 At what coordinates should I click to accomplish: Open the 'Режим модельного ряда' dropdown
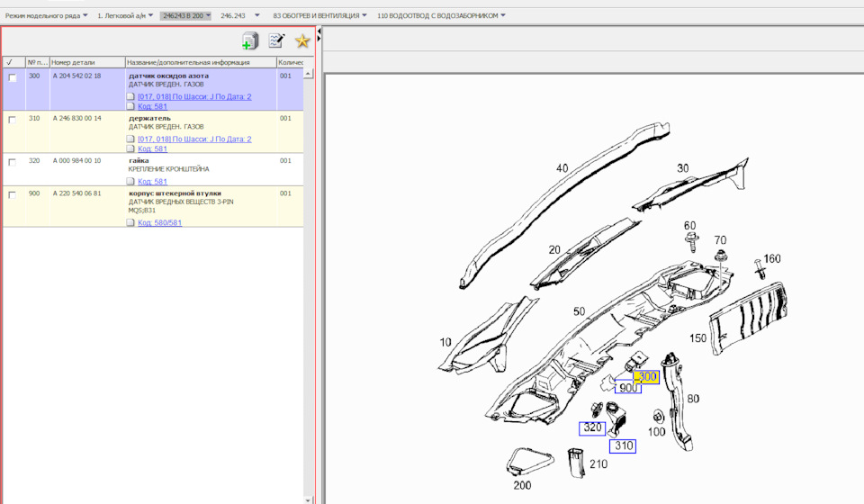(x=47, y=15)
